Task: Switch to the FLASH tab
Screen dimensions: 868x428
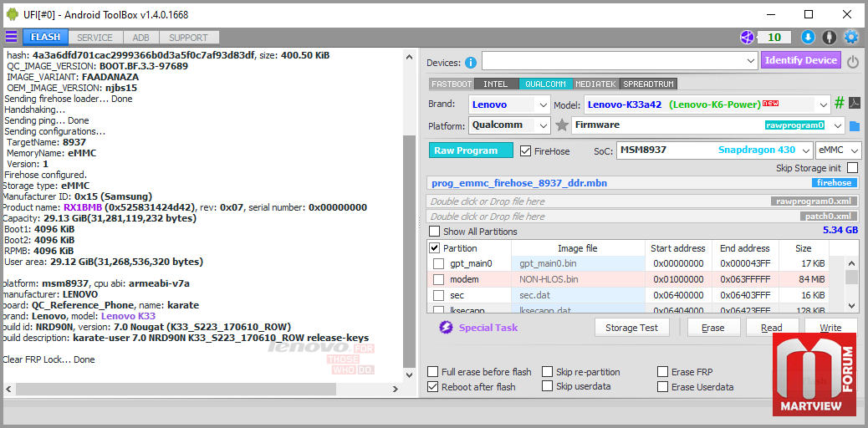Action: (45, 37)
